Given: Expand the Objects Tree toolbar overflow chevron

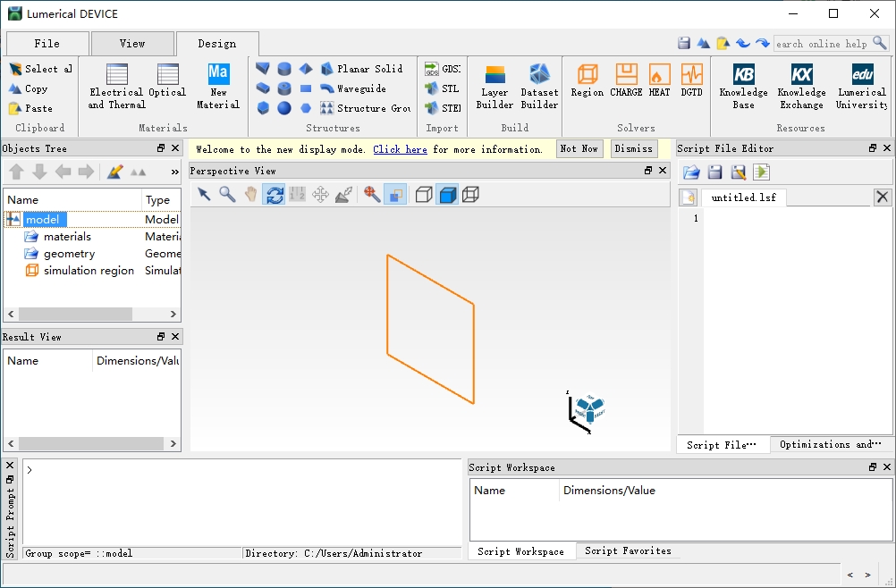Looking at the screenshot, I should pyautogui.click(x=174, y=172).
